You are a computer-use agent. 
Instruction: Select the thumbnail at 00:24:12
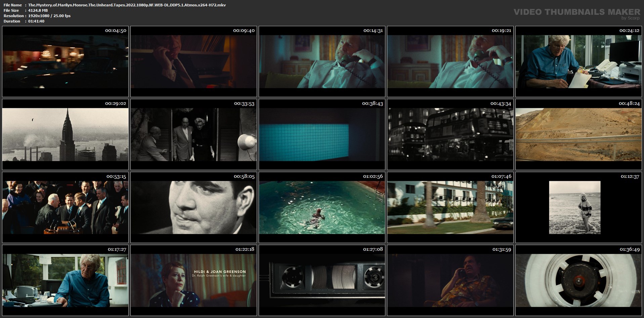tap(578, 62)
